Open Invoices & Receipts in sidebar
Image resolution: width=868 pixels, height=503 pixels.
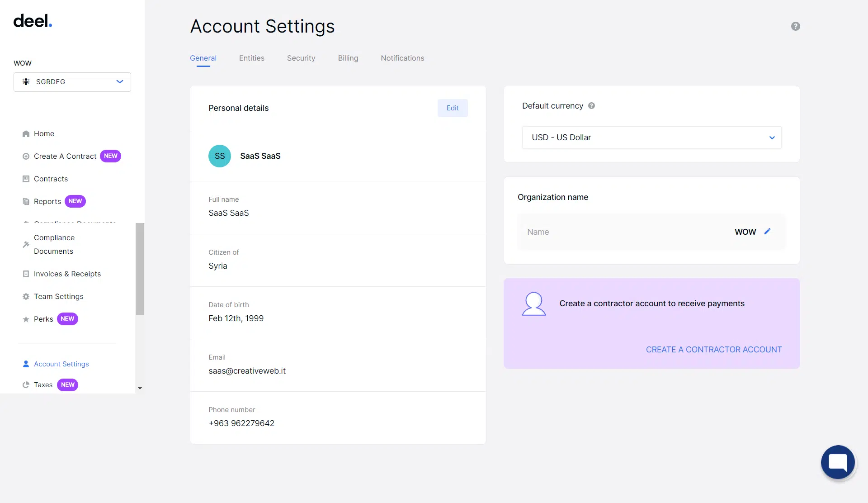[67, 274]
